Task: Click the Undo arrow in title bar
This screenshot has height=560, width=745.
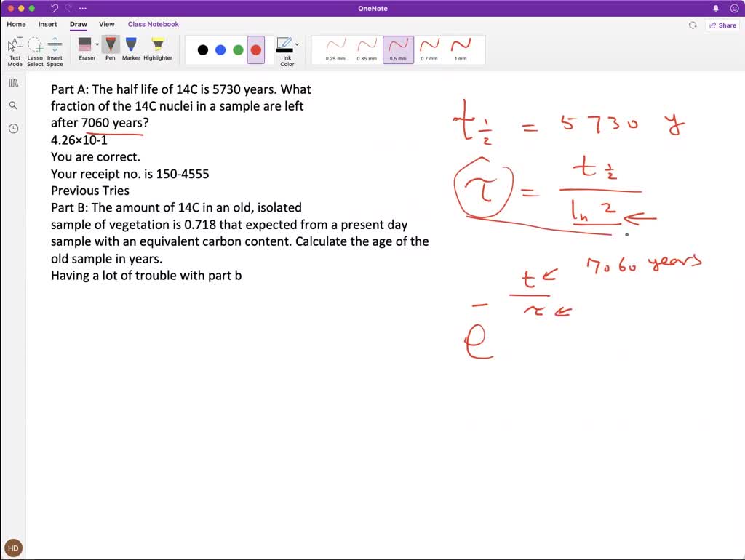Action: tap(54, 8)
